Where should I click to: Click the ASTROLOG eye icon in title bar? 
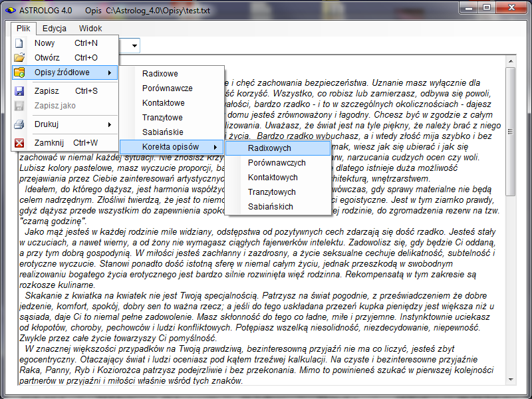point(11,11)
